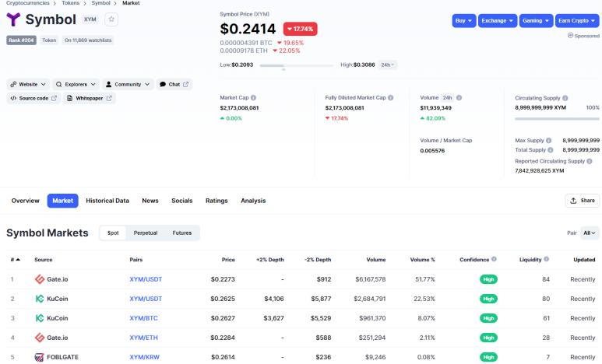602x364 pixels.
Task: Click Volume 24h selector badge
Action: tap(447, 98)
